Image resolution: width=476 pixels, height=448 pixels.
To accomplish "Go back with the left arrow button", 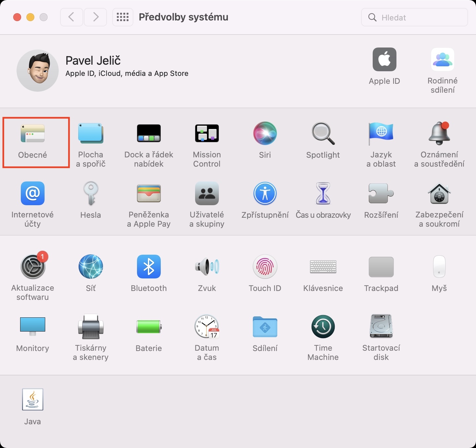I will point(71,17).
